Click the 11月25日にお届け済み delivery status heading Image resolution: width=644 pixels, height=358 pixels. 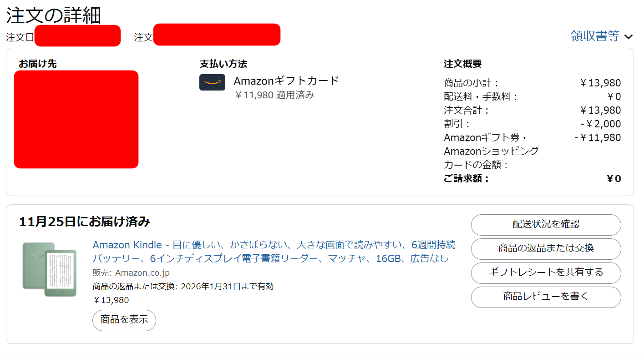pyautogui.click(x=85, y=222)
